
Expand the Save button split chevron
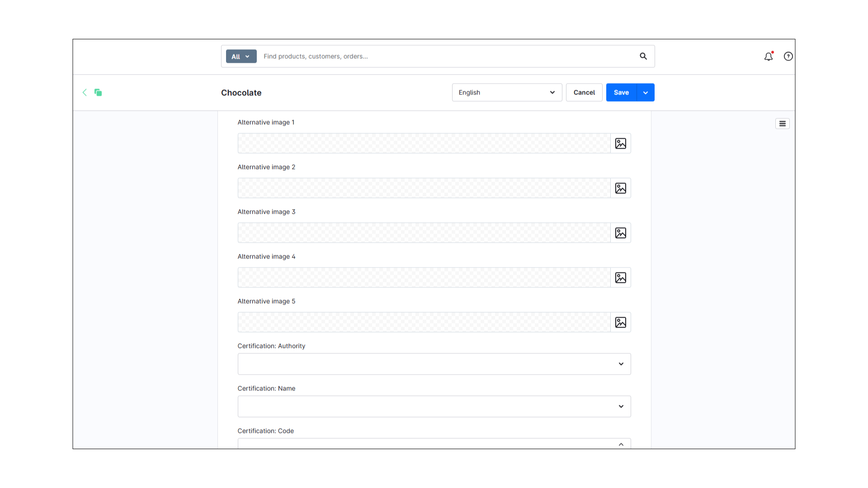[645, 92]
